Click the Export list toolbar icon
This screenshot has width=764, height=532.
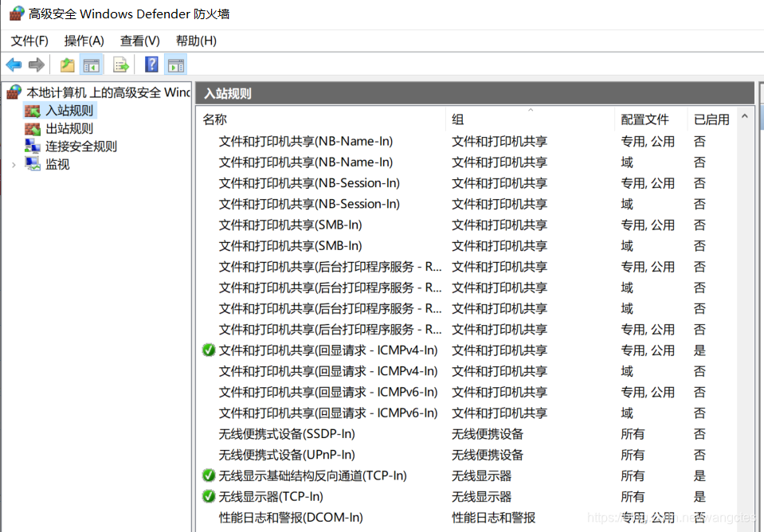coord(121,65)
